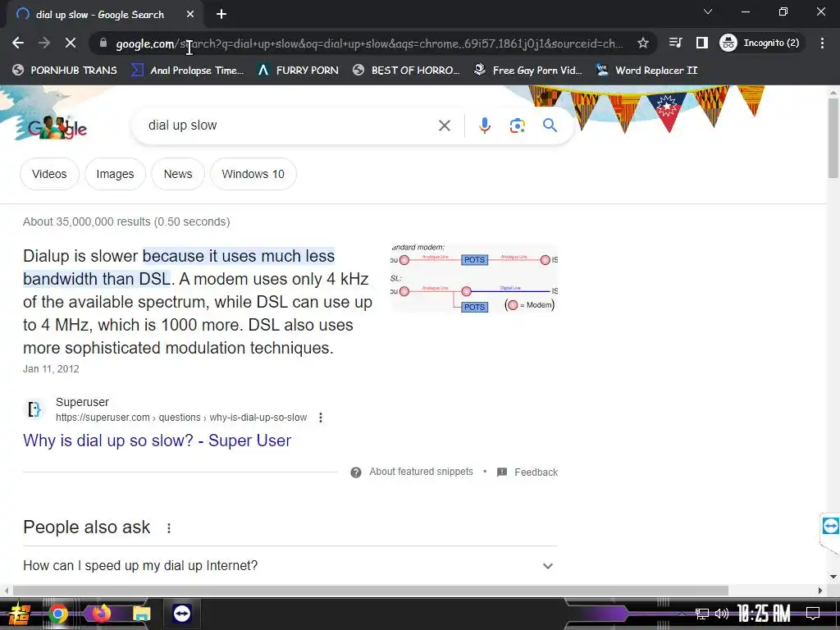Image resolution: width=840 pixels, height=630 pixels.
Task: Switch to TeamViewer in the taskbar
Action: pos(182,614)
